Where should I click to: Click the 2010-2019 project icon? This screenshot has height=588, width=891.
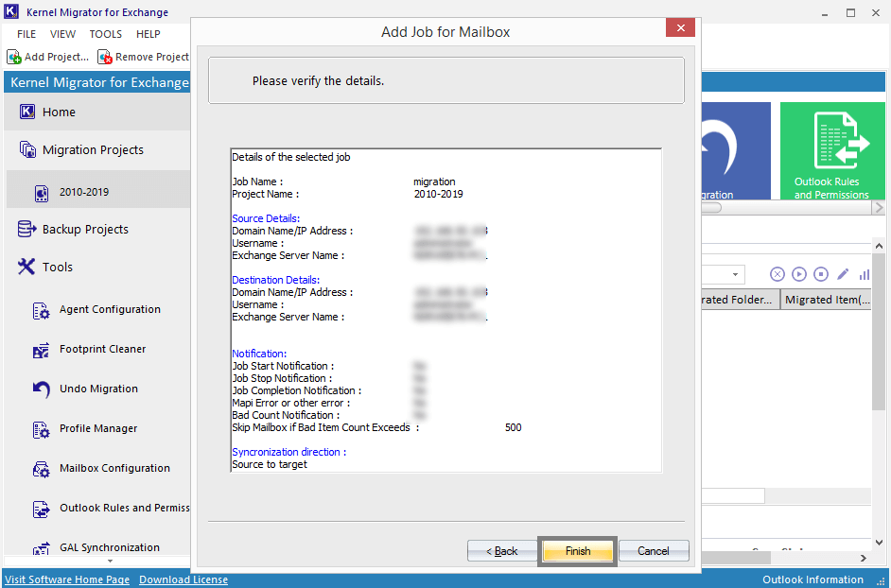pos(42,193)
